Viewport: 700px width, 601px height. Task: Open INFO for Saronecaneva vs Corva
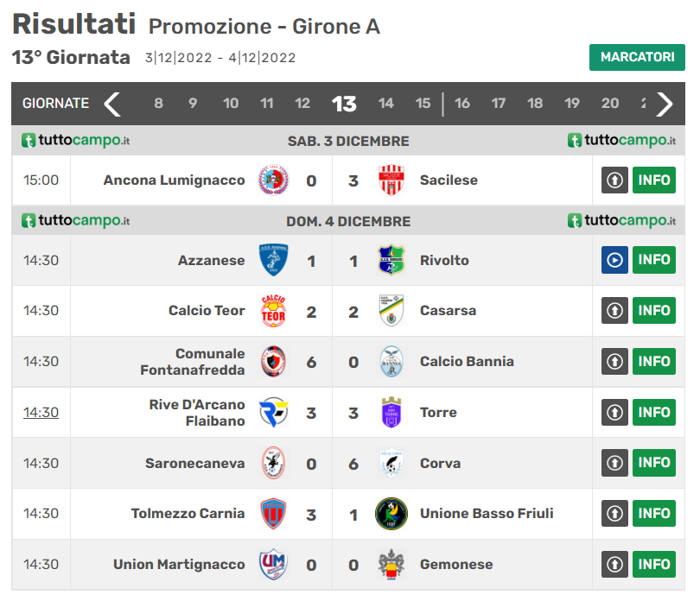tap(654, 464)
